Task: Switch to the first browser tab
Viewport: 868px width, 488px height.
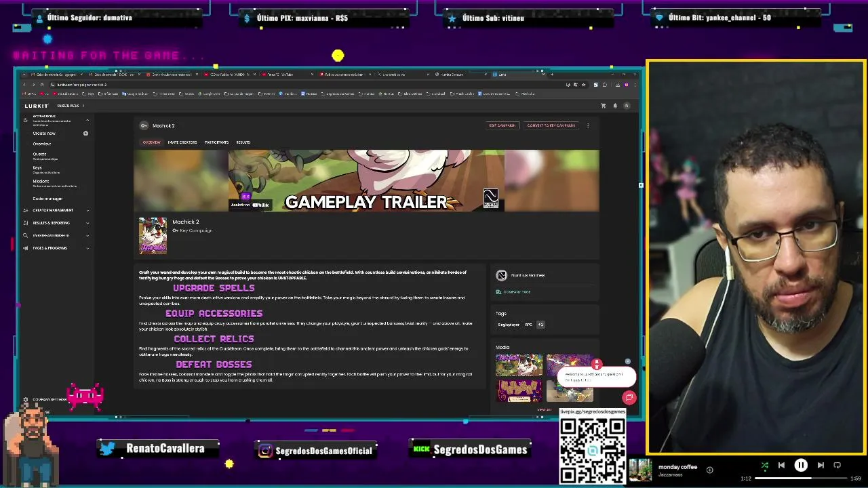Action: coord(57,75)
